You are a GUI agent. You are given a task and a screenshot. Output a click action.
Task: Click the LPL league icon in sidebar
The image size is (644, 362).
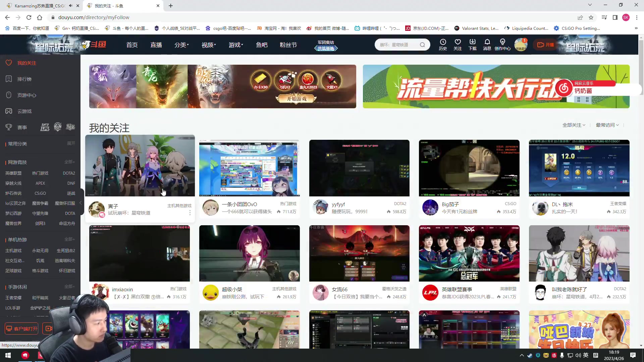(x=45, y=127)
